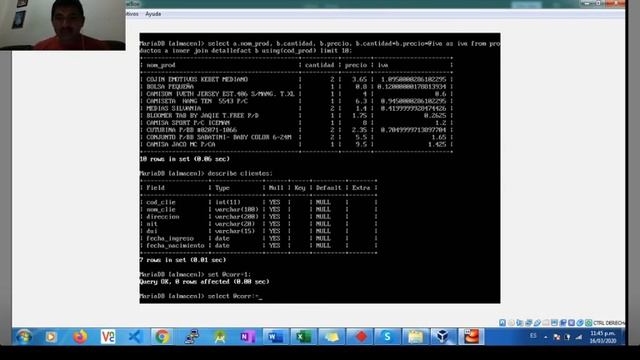This screenshot has width=640, height=360.
Task: Open the Ayuda menu
Action: (x=153, y=14)
